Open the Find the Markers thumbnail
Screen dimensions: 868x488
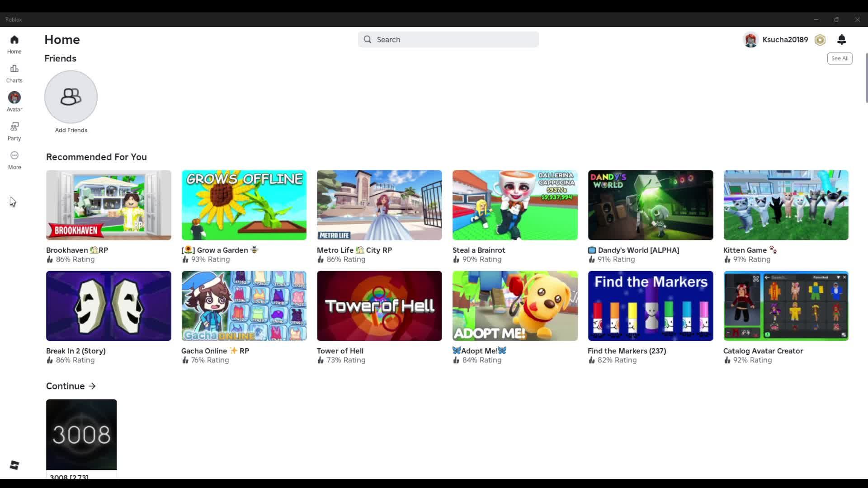(651, 306)
